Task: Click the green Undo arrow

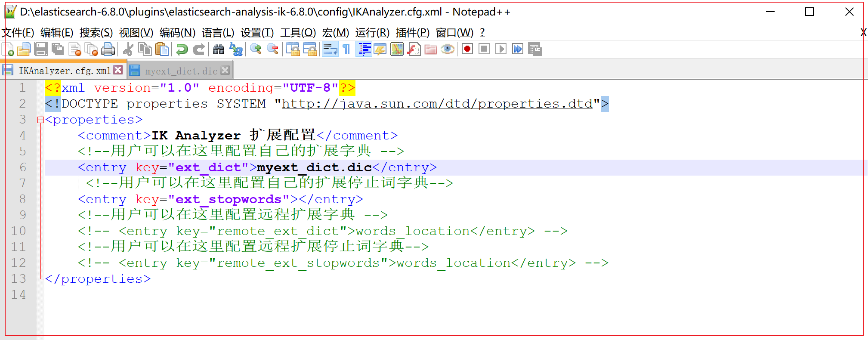Action: pos(182,49)
